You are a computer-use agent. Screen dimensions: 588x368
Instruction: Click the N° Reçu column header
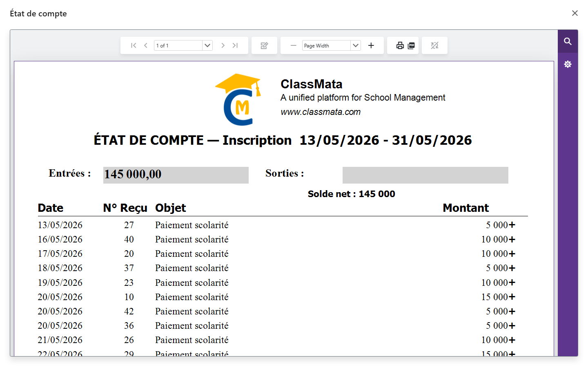pos(125,208)
